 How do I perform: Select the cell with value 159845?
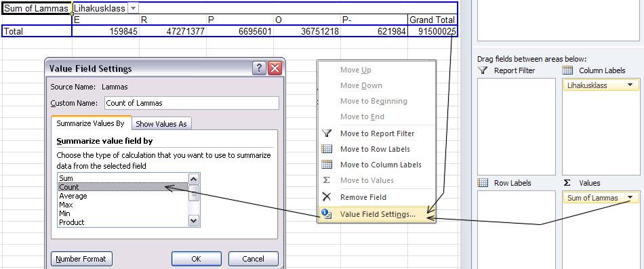(106, 31)
